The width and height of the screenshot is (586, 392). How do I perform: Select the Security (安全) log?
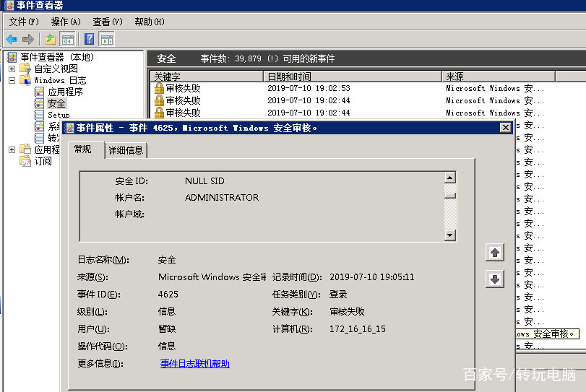tap(56, 103)
